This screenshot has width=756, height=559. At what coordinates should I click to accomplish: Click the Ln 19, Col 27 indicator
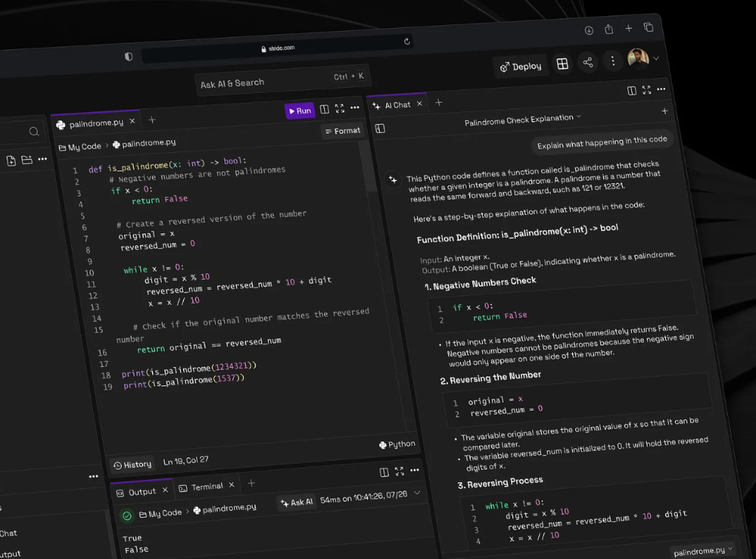click(x=185, y=461)
